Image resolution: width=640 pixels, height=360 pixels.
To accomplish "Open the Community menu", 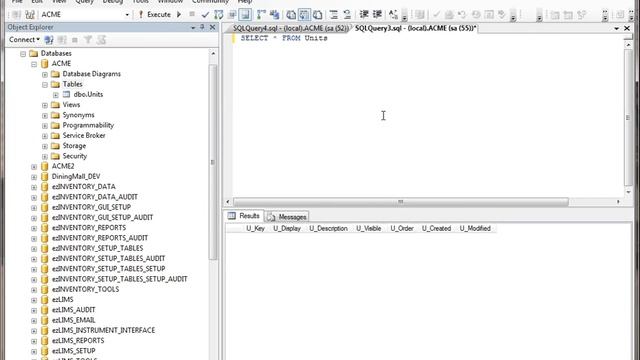I will point(210,2).
